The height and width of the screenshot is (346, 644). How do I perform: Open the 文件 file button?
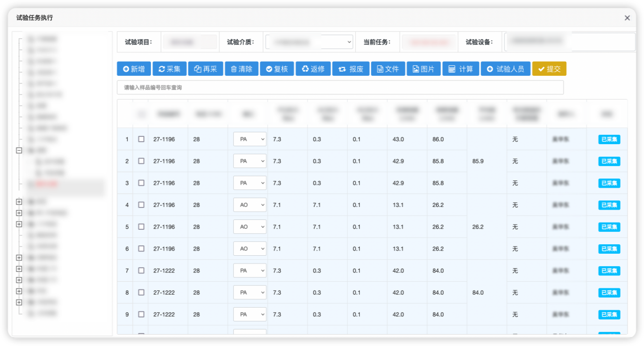pos(388,69)
